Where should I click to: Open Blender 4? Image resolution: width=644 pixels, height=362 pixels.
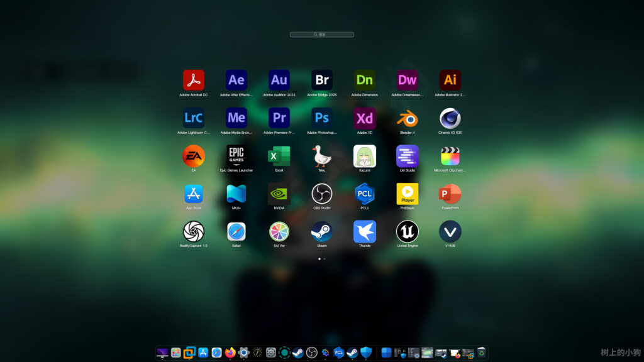pos(407,119)
